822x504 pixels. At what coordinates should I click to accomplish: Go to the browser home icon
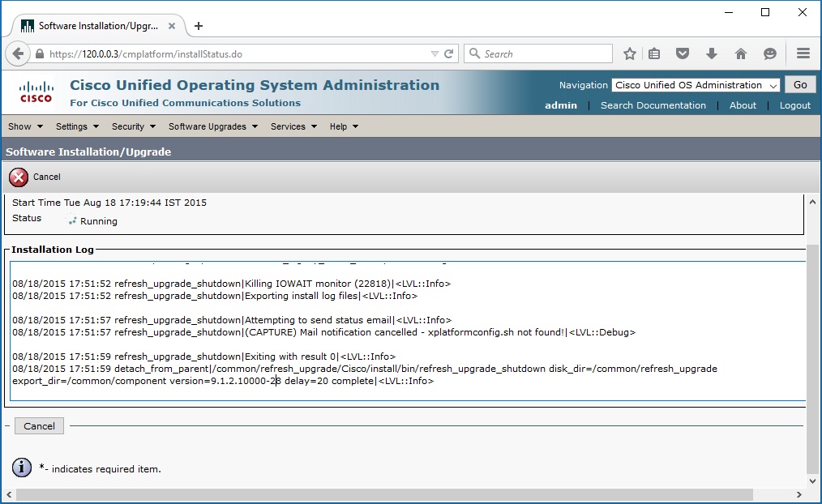pos(741,53)
